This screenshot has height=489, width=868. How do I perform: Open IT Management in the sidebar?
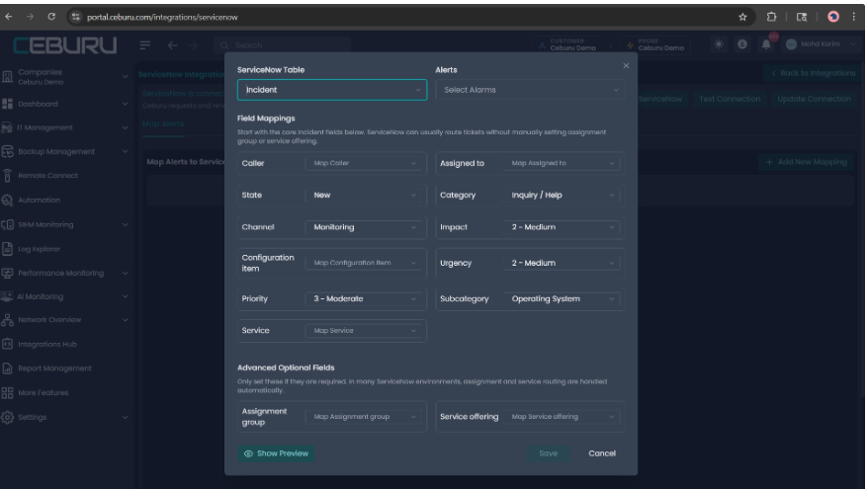point(64,127)
